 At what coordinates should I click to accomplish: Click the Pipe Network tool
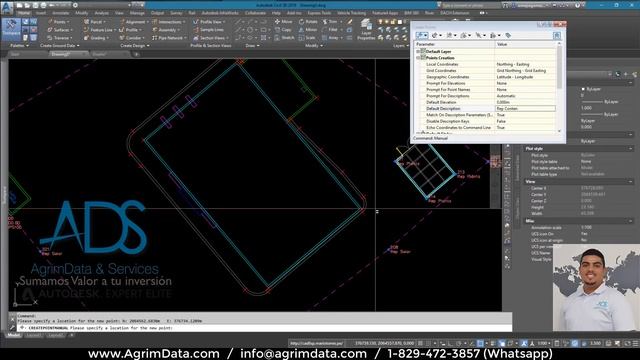point(169,38)
